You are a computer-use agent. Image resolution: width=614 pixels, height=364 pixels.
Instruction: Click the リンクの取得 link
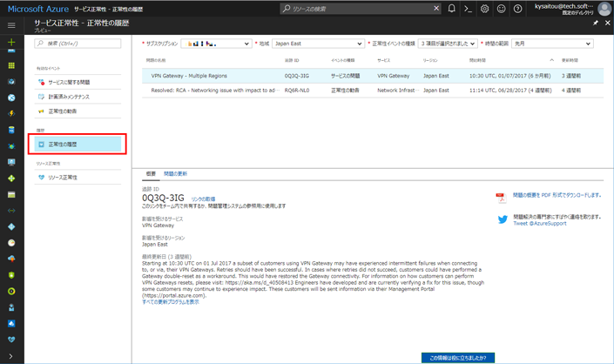[x=203, y=199]
